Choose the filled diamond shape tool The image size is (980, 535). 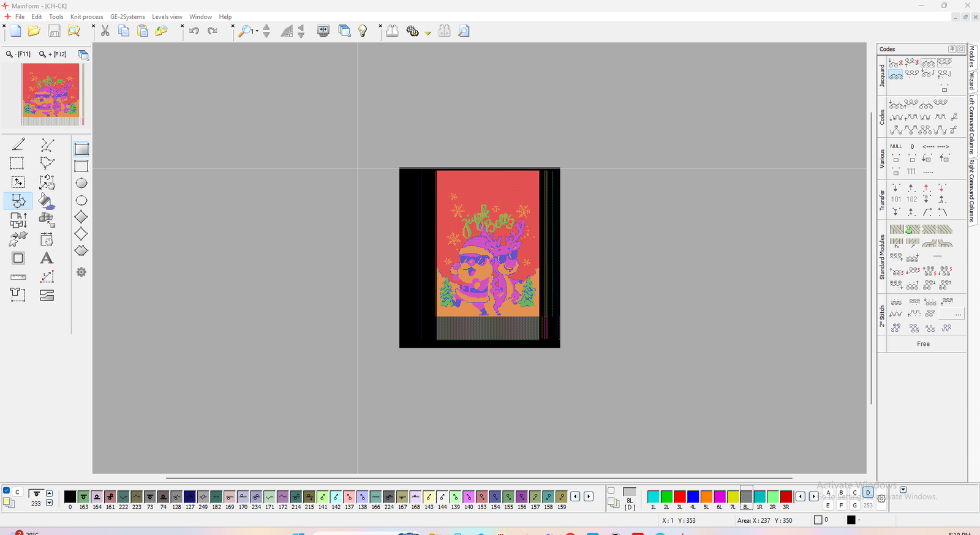point(81,217)
